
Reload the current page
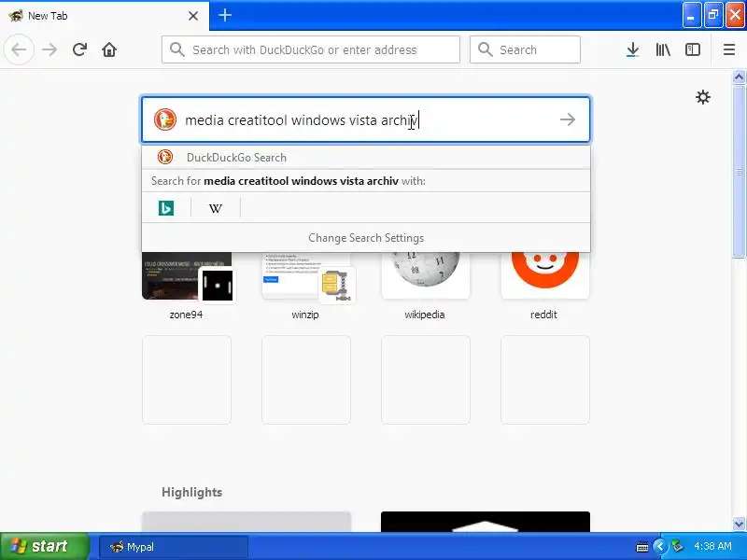(x=79, y=49)
